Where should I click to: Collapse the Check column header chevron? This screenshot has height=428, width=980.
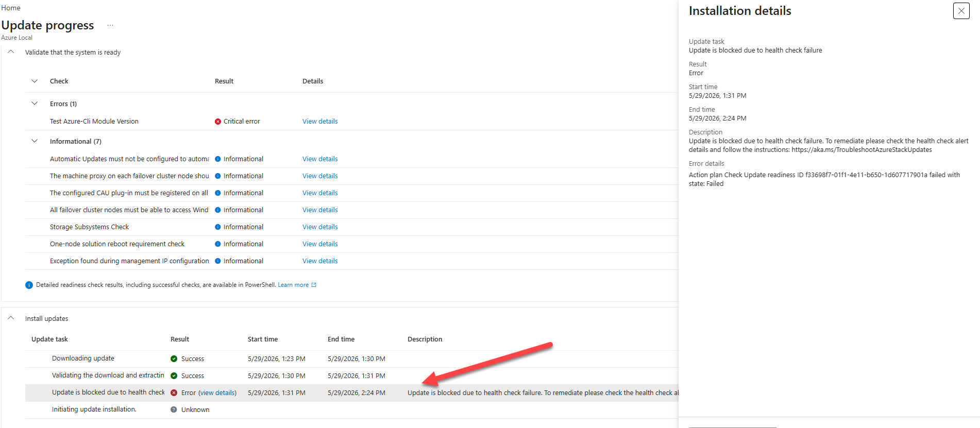click(35, 81)
